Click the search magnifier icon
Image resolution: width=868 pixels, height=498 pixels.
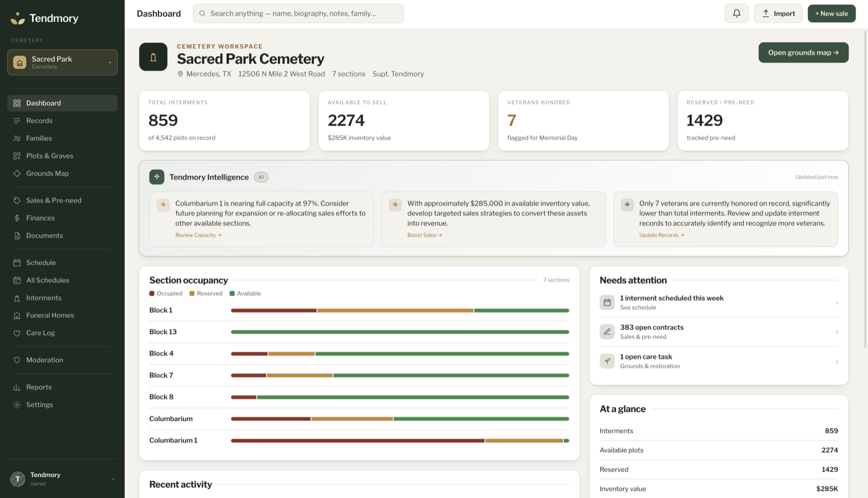coord(202,14)
